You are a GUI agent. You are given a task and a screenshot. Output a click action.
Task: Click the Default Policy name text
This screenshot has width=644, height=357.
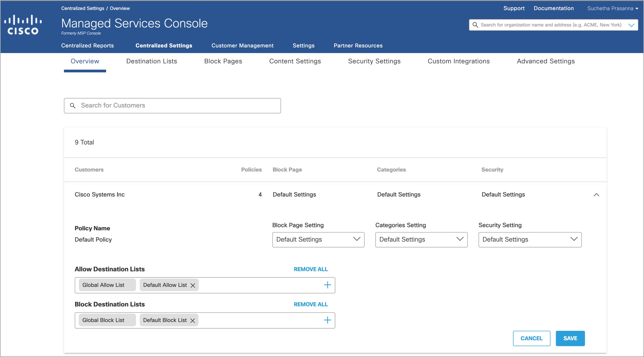[93, 240]
